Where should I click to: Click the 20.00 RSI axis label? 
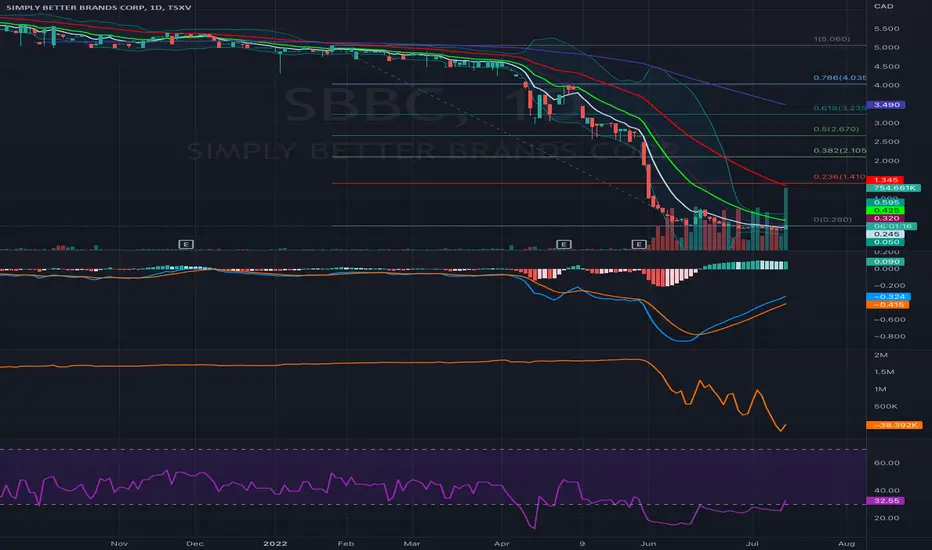886,518
